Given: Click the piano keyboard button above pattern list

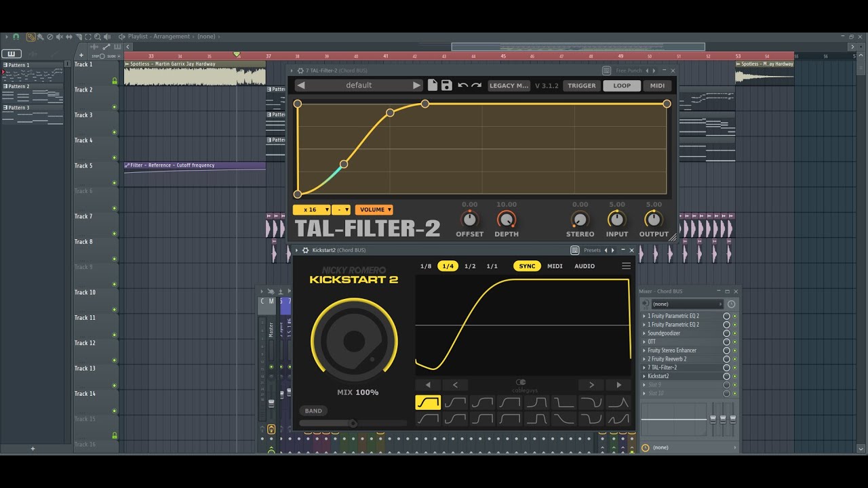Looking at the screenshot, I should pos(12,54).
